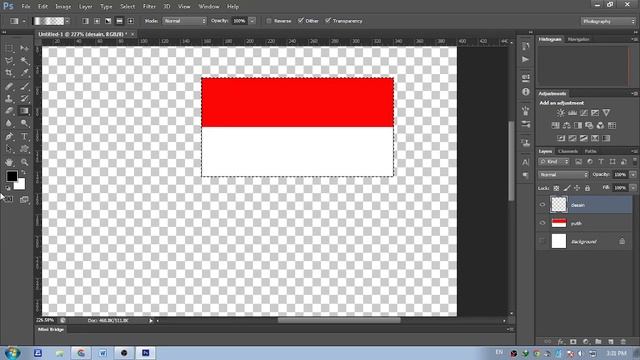Choose the Reflected Gradient option
This screenshot has height=360, width=640.
119,21
